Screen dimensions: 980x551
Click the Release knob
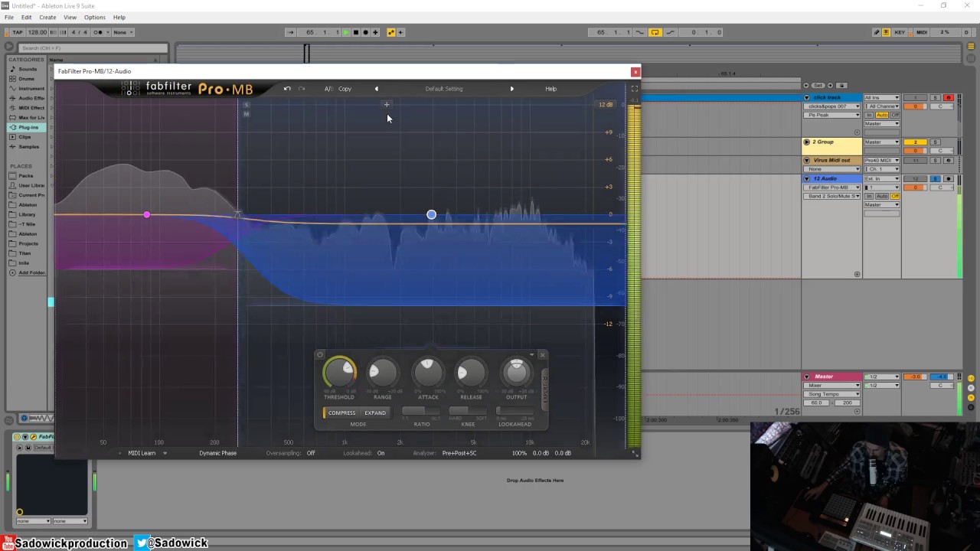pos(471,373)
